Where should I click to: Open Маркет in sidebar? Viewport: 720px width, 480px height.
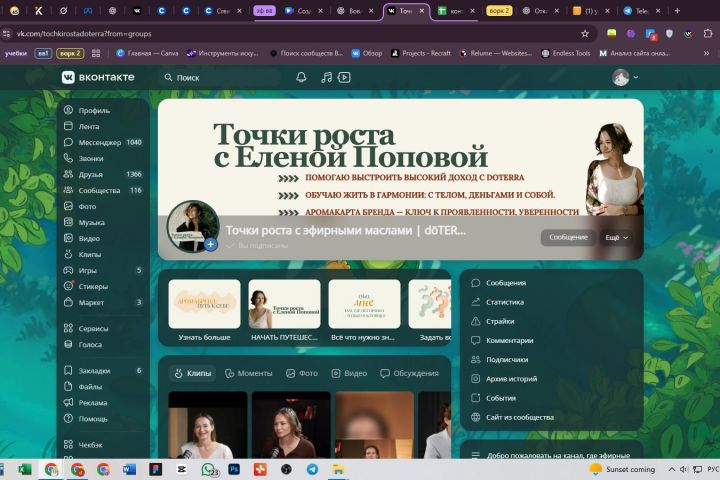[103, 302]
